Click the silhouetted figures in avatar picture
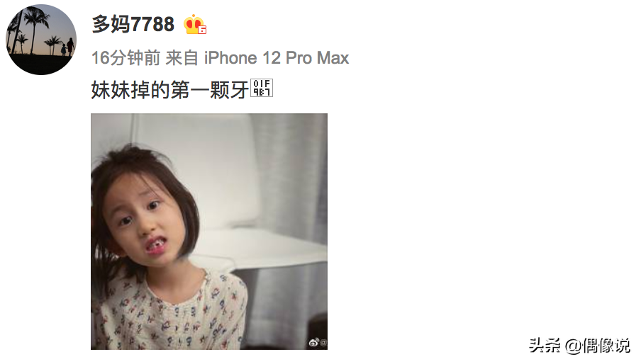641x364 pixels. pos(67,47)
